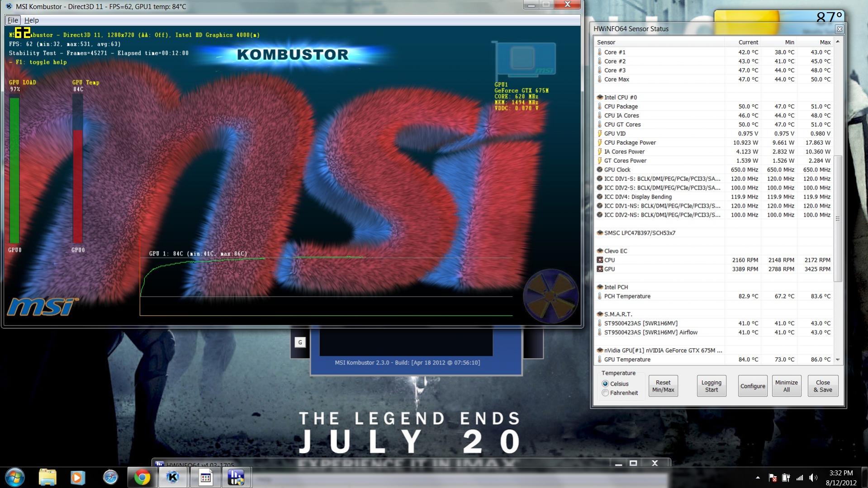
Task: Click Close & Save button
Action: pyautogui.click(x=823, y=386)
